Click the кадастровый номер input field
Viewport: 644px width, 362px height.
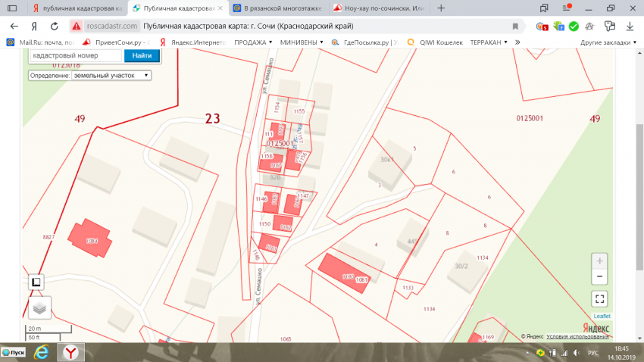(x=74, y=55)
